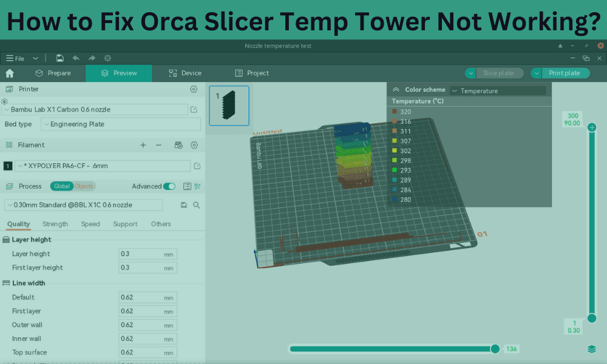This screenshot has width=607, height=364.
Task: Select the Objects process scope
Action: point(84,186)
